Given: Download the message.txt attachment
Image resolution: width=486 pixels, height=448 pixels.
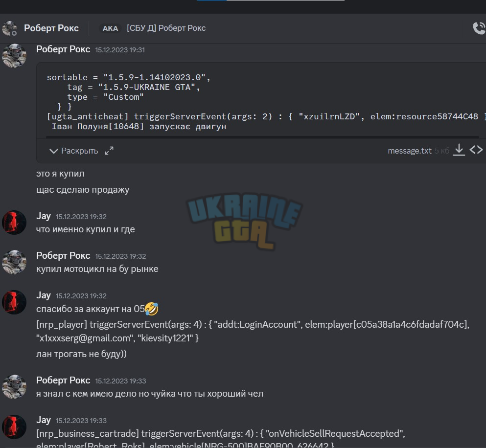Looking at the screenshot, I should pyautogui.click(x=459, y=150).
